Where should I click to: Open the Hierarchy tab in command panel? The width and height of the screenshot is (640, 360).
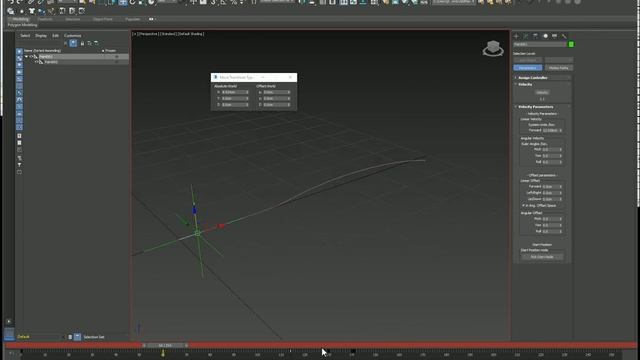click(x=536, y=36)
